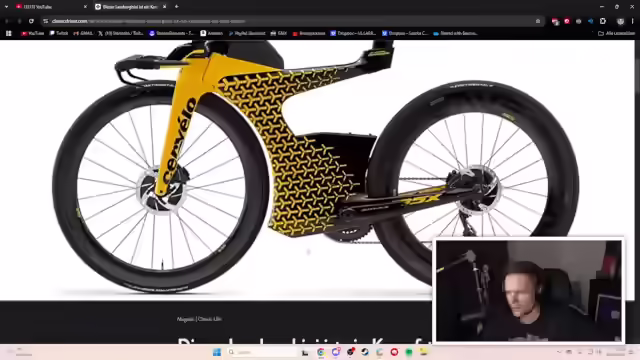Switch to the YouTube browser tab
Viewport: 640px width, 360px height.
click(x=51, y=7)
